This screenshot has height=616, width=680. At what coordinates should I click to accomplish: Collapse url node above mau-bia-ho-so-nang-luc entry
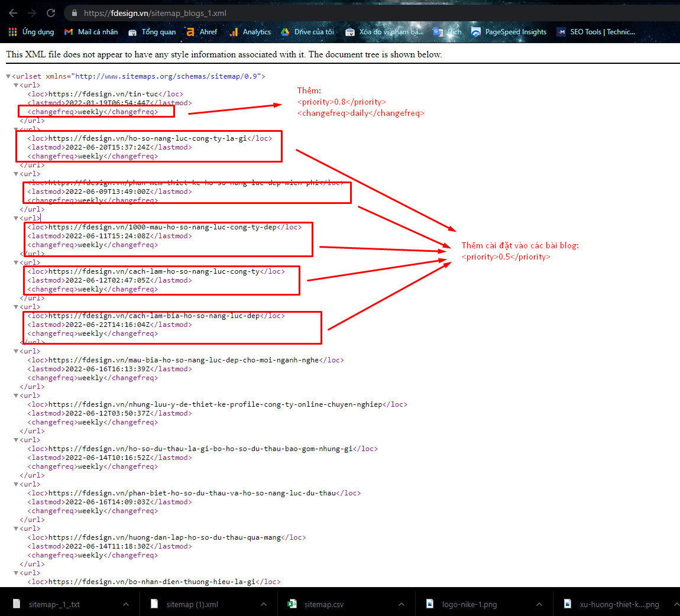tap(17, 351)
